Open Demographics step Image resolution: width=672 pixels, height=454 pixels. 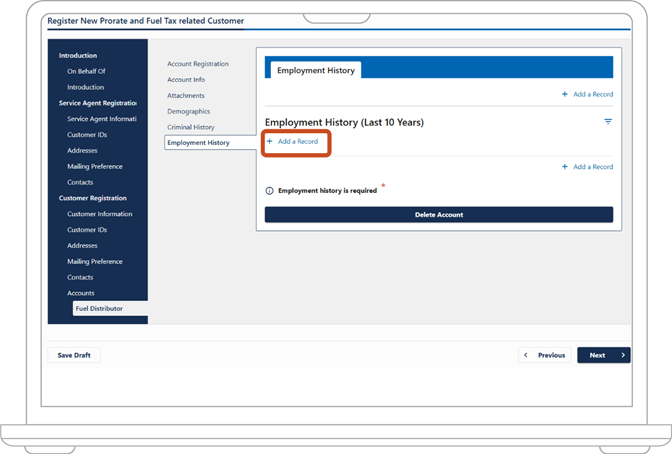pos(189,111)
